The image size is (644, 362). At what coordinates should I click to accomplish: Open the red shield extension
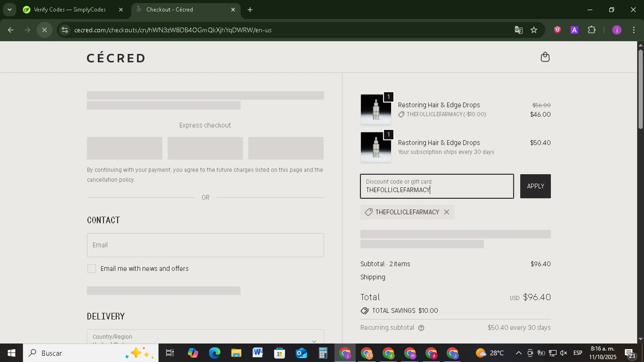pyautogui.click(x=557, y=30)
